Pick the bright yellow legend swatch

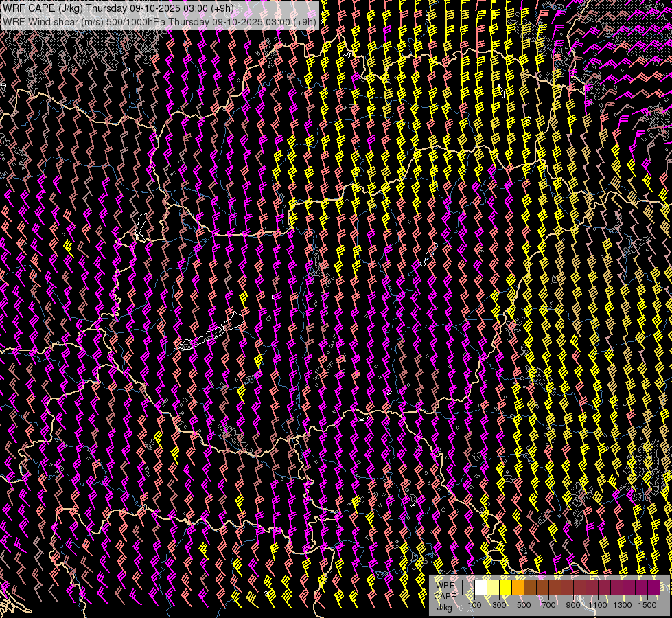coord(506,587)
